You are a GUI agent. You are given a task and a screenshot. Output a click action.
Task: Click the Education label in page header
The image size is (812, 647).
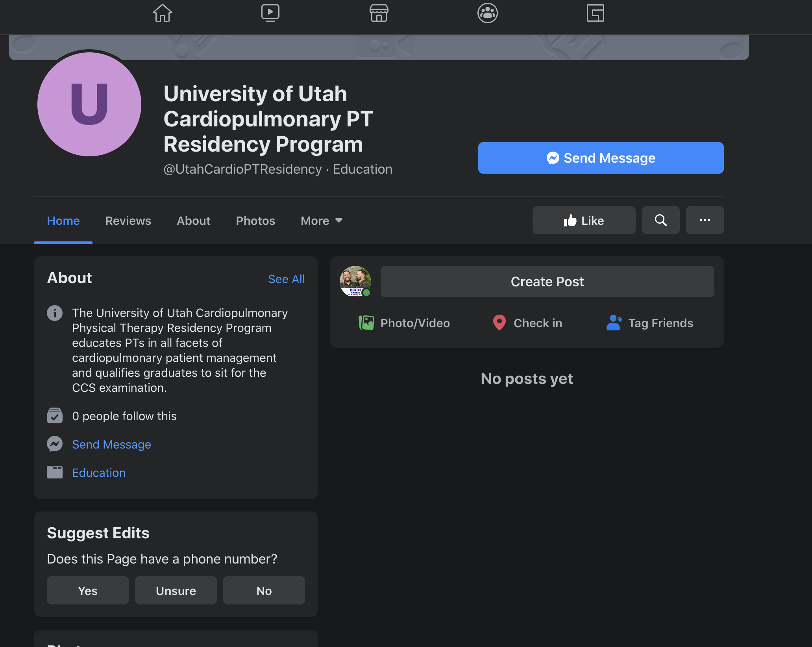pos(363,169)
